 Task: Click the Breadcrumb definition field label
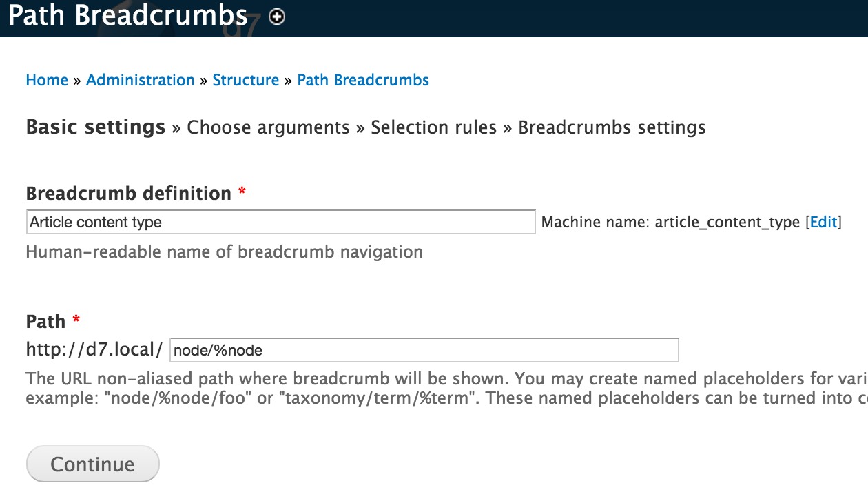[129, 193]
